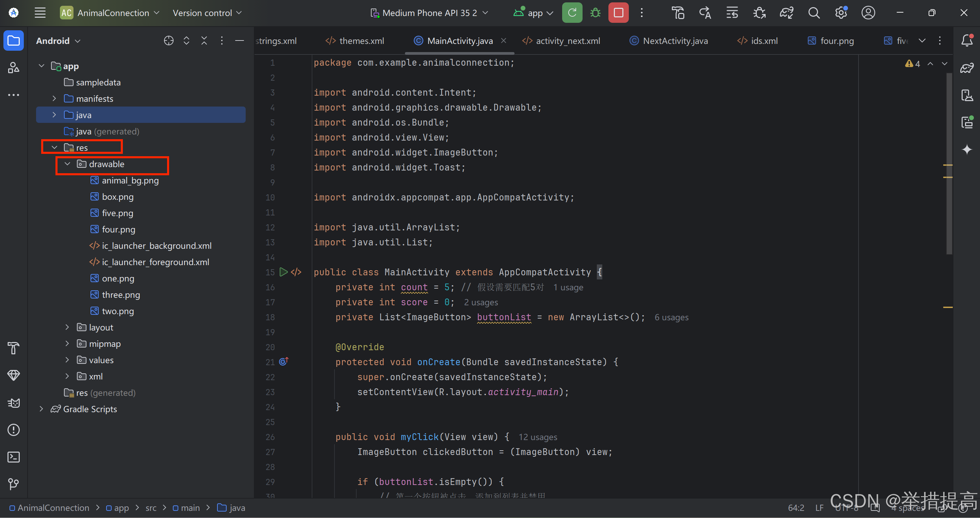Screen dimensions: 980x518
Task: Click Sync Project with Gradle Files
Action: tap(786, 13)
